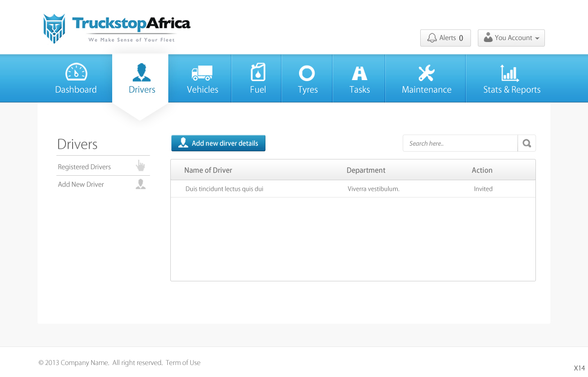Open the Fuel canister icon
Image resolution: width=588 pixels, height=377 pixels.
(x=258, y=73)
